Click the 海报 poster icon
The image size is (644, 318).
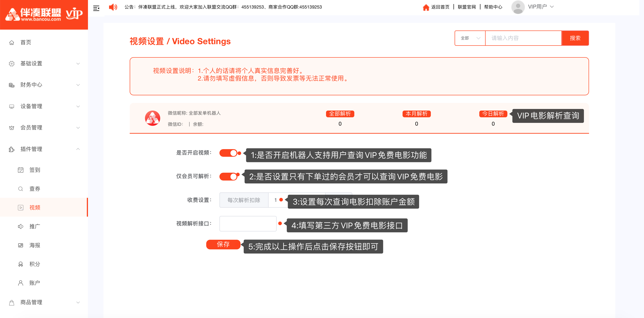21,245
